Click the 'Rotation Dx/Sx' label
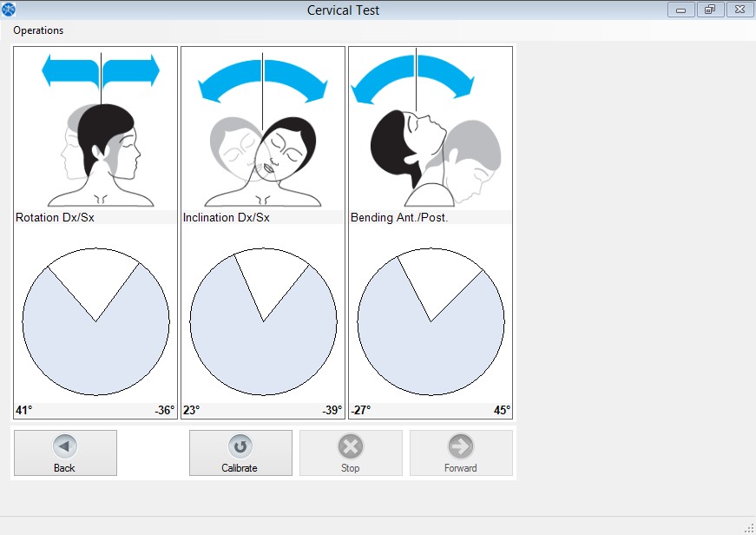756x535 pixels. point(55,218)
